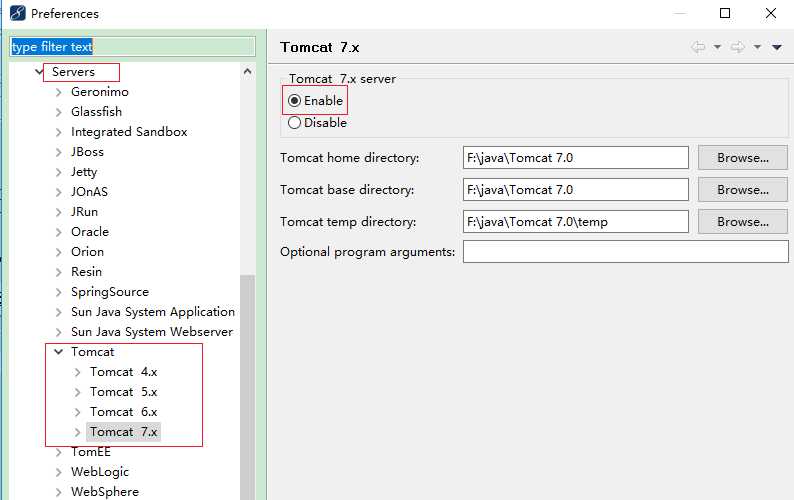Select WebSphere in the server list

[105, 491]
